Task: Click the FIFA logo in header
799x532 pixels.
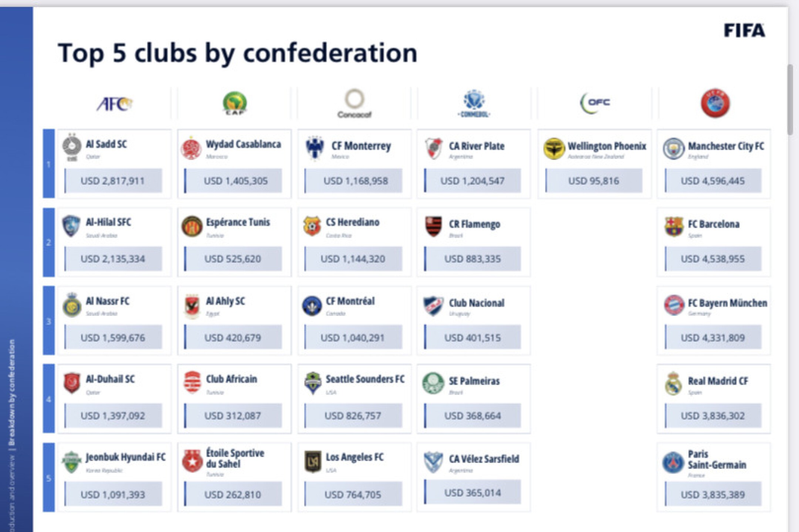Action: pos(744,31)
